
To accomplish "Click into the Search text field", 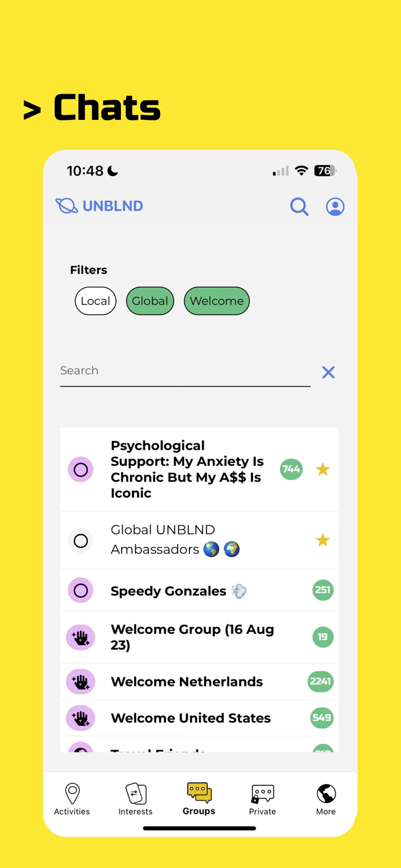I will click(174, 371).
